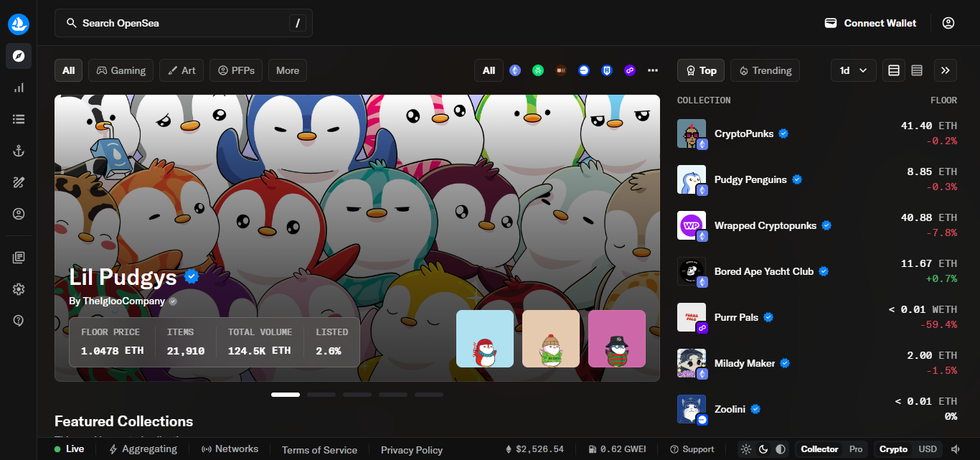
Task: Open the Settings gear in the sidebar
Action: tap(19, 289)
